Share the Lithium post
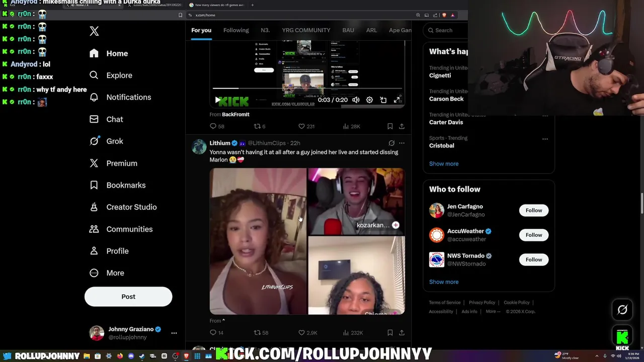 tap(401, 333)
